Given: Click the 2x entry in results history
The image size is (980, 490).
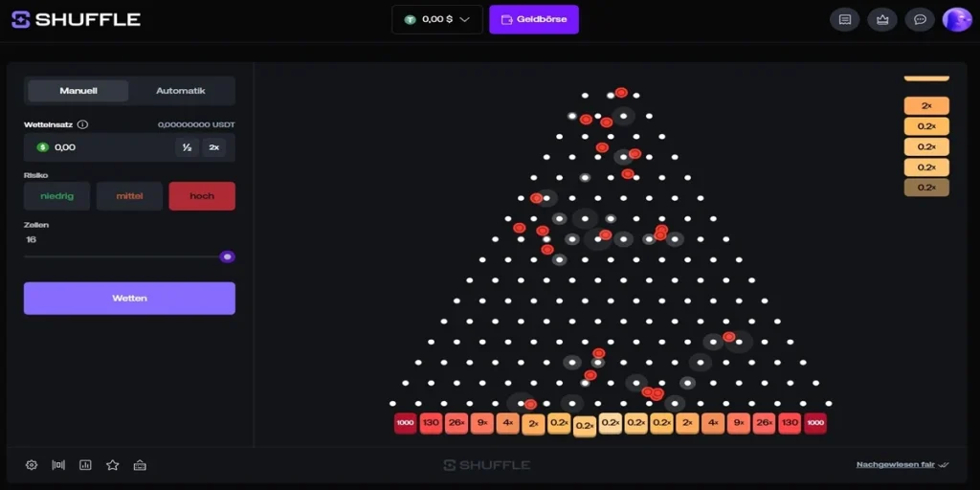Looking at the screenshot, I should 926,106.
